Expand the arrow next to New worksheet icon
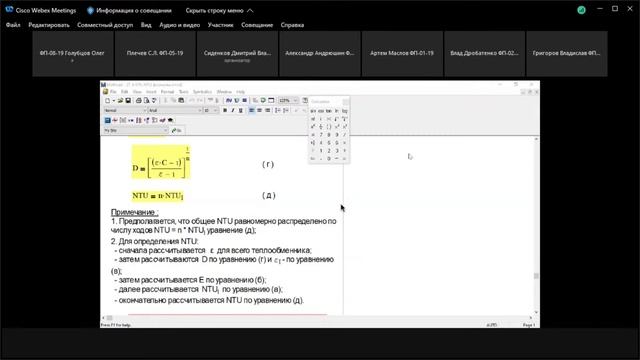 click(113, 100)
